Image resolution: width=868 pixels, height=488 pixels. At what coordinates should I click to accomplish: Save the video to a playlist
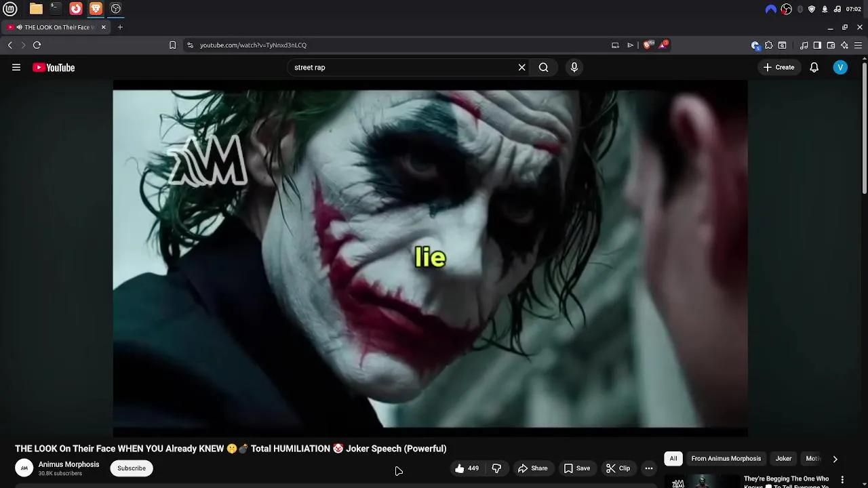(577, 468)
